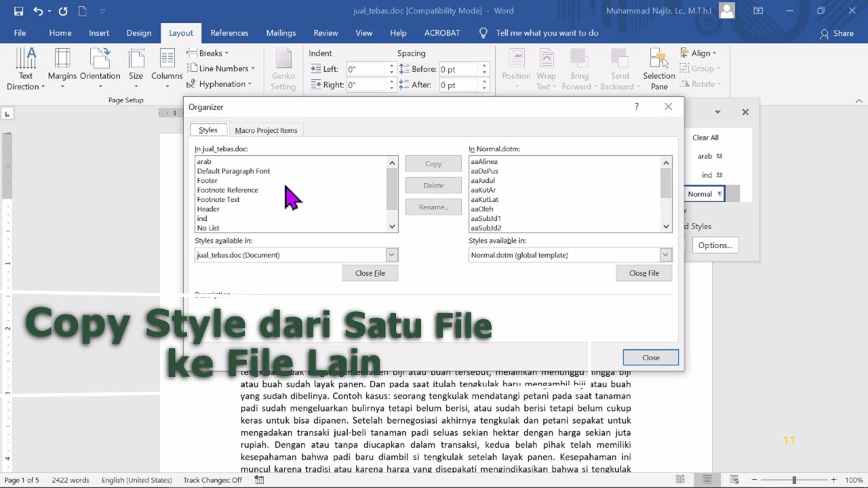Image resolution: width=868 pixels, height=488 pixels.
Task: Click the Print Layout view icon
Action: click(x=709, y=480)
